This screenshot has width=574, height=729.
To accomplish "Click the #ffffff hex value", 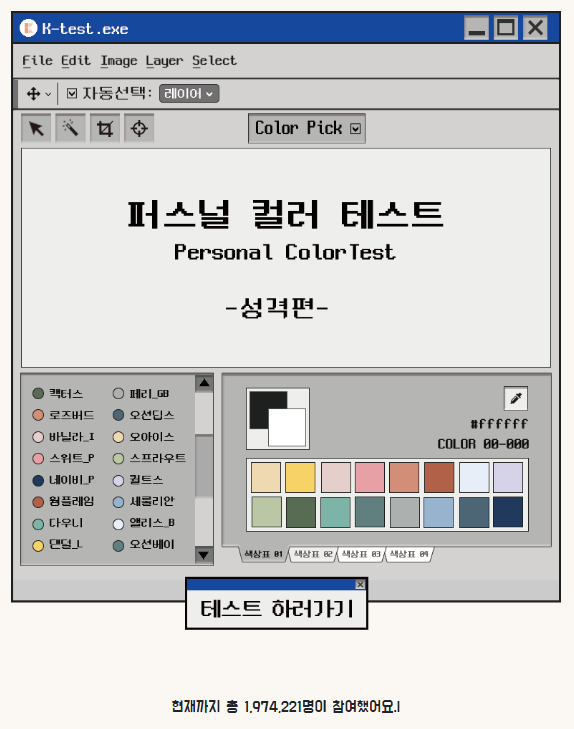I will 499,424.
